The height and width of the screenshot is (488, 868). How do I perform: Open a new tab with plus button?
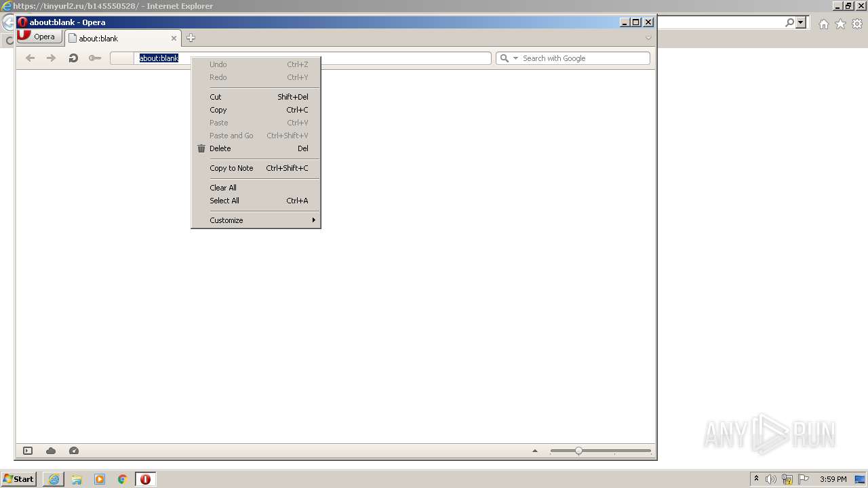coord(191,38)
